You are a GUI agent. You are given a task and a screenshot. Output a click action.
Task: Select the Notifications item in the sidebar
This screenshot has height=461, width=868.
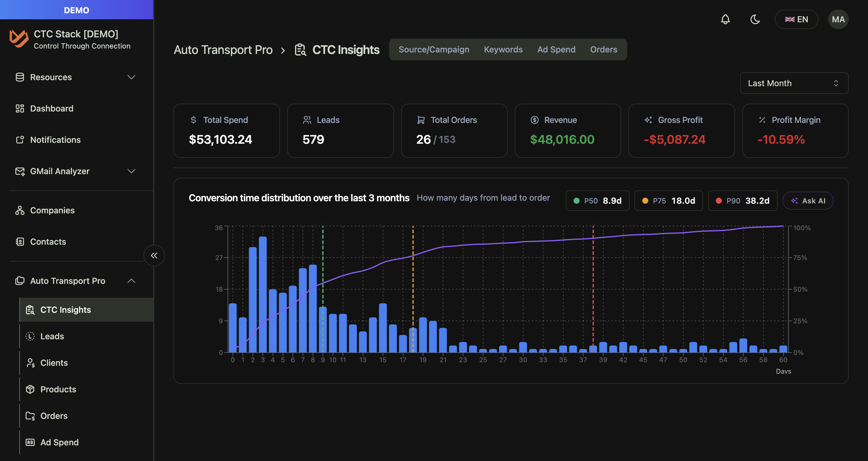click(x=55, y=140)
